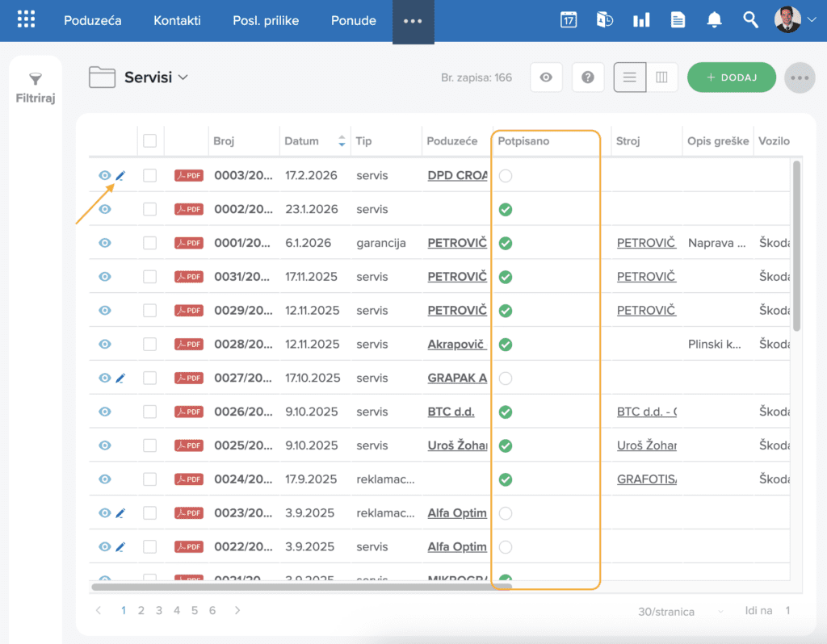Tick the select-all checkbox in header
Screen dimensions: 827x644
pyautogui.click(x=149, y=140)
